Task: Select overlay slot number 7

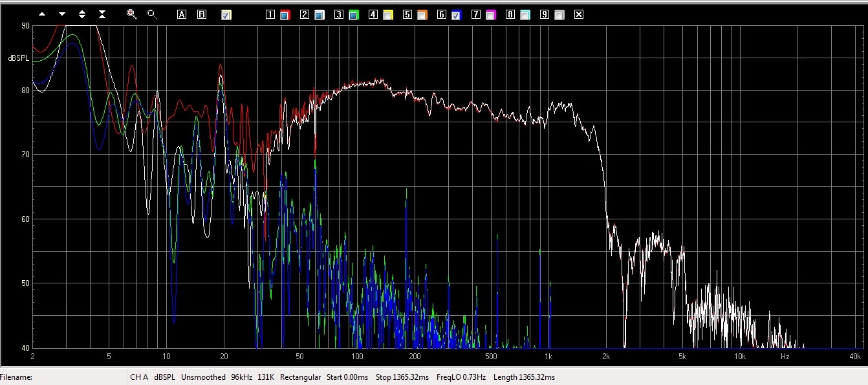Action: click(x=476, y=14)
